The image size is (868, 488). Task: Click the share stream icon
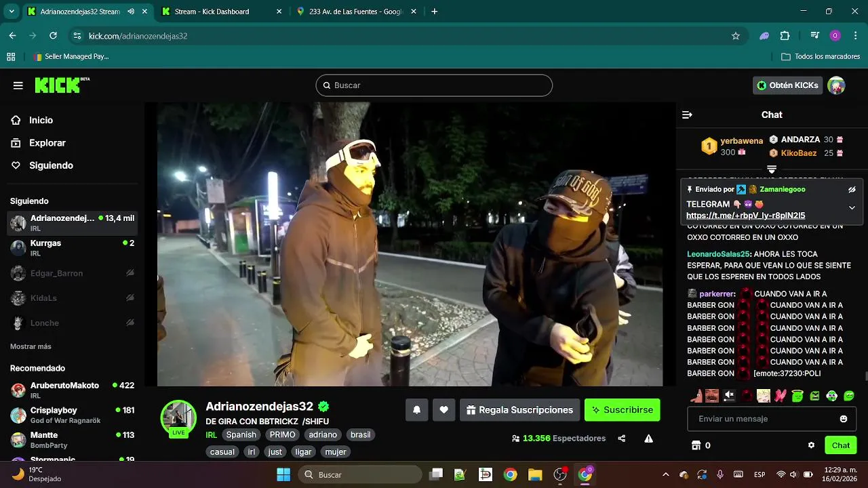tap(621, 439)
